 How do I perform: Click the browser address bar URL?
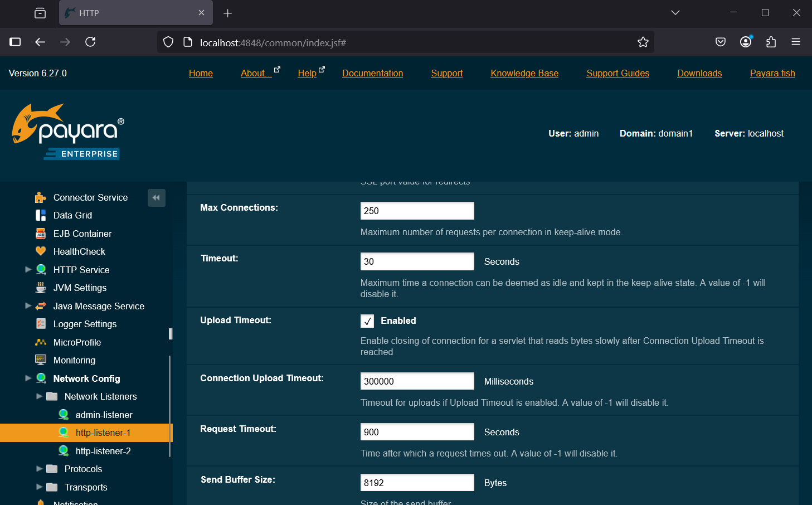273,43
